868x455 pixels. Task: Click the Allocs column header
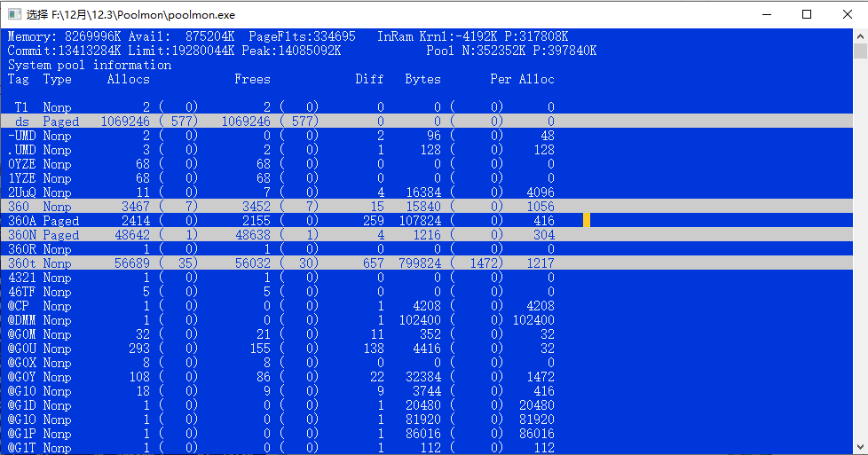pos(128,79)
